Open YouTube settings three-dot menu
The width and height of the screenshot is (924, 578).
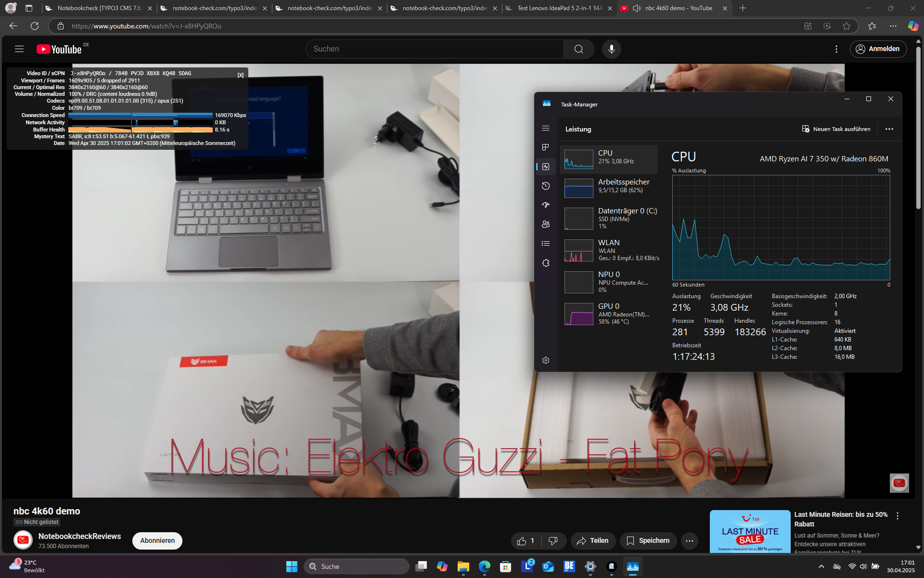coord(836,49)
